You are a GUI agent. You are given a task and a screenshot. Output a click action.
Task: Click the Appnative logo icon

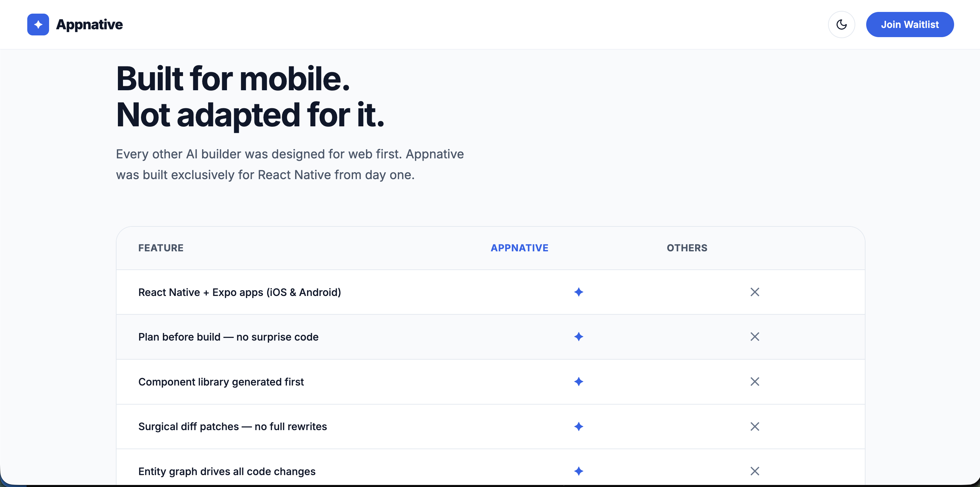pyautogui.click(x=38, y=24)
